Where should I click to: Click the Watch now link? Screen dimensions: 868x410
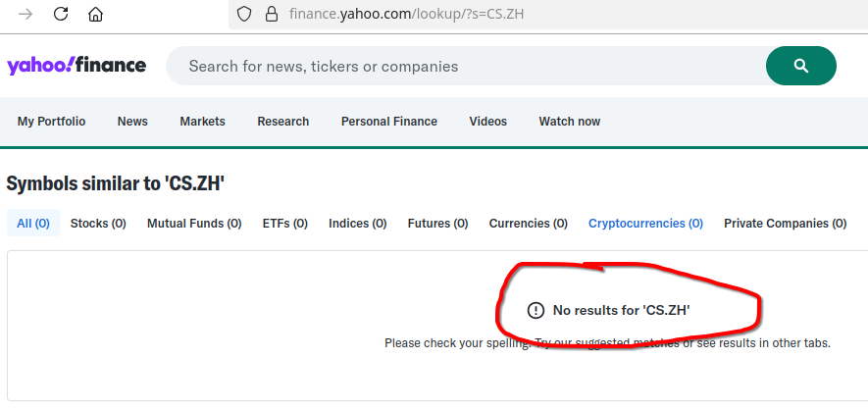pyautogui.click(x=569, y=122)
